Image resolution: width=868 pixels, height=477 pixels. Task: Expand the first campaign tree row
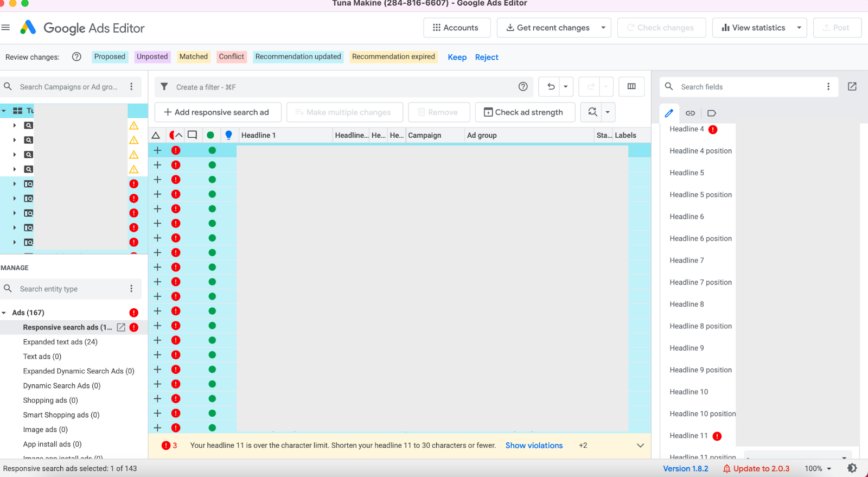pyautogui.click(x=15, y=125)
